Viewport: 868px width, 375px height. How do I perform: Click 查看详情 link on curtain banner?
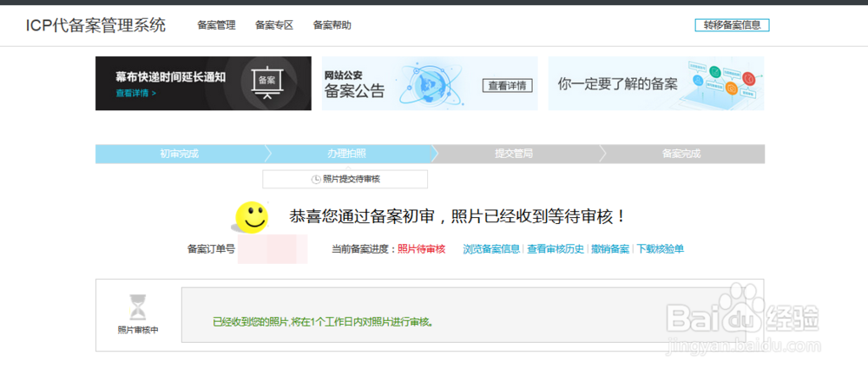tap(135, 93)
